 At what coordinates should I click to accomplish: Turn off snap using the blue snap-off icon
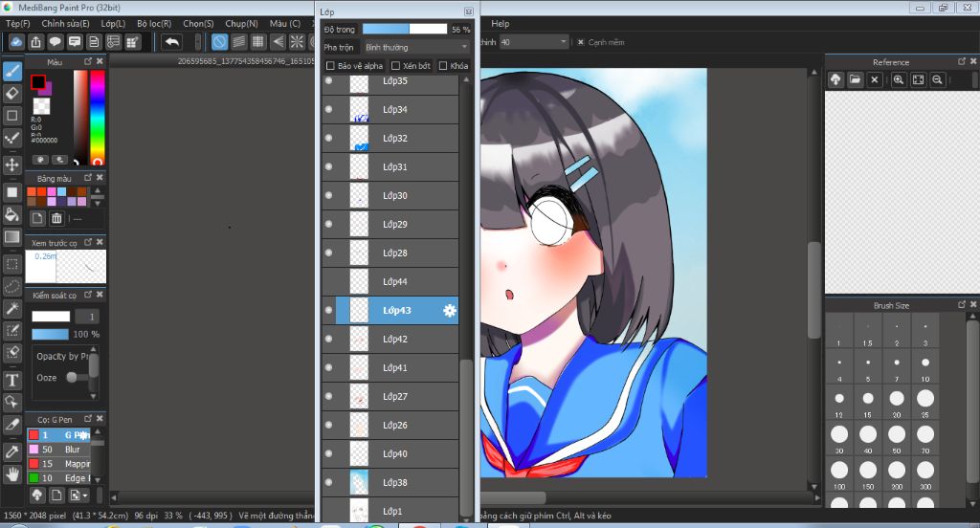(219, 42)
